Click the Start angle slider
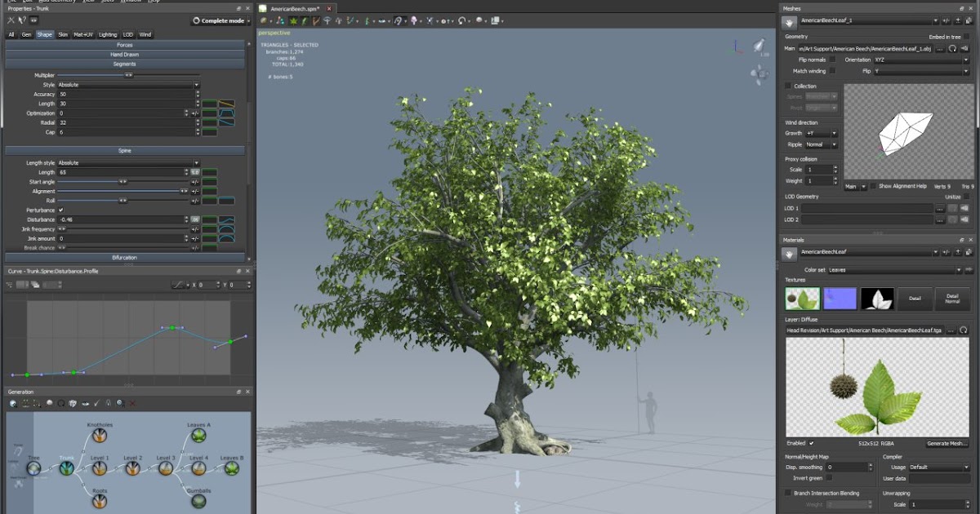This screenshot has width=980, height=514. pos(122,182)
